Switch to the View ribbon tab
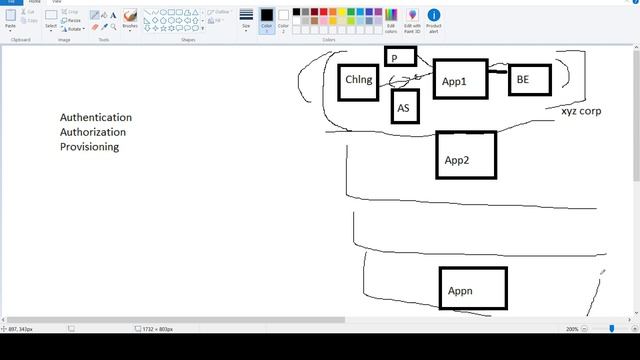640x360 pixels. click(57, 2)
